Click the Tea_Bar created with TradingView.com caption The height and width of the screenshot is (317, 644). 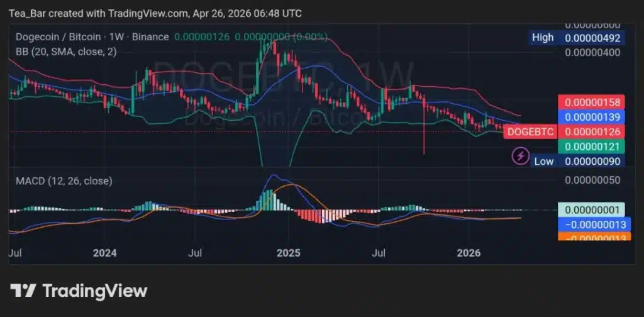pos(155,14)
